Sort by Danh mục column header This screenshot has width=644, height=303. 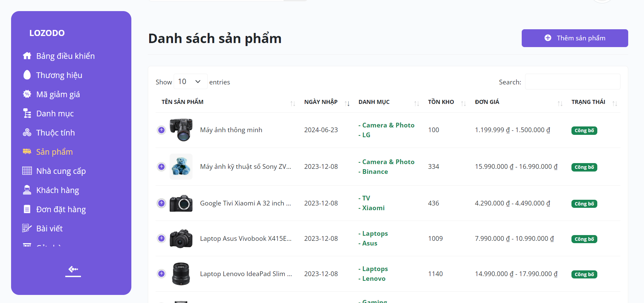tap(388, 102)
